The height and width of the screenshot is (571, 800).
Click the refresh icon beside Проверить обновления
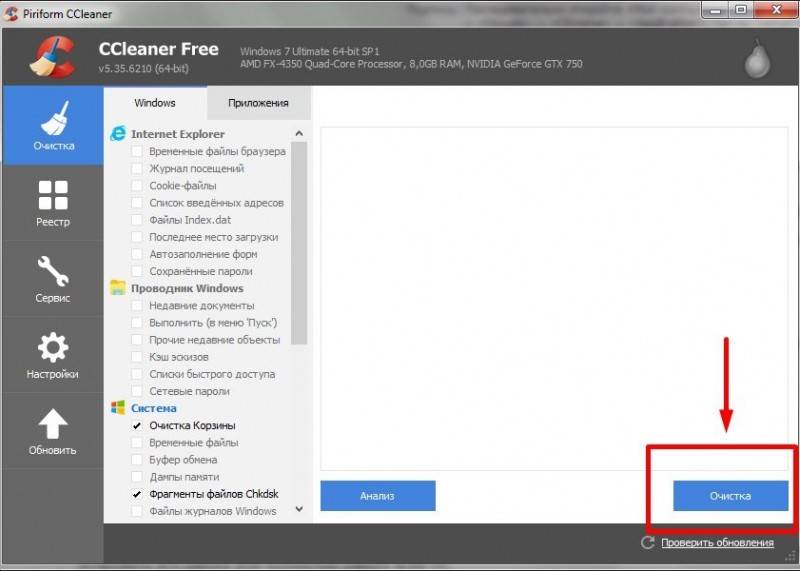click(x=647, y=542)
